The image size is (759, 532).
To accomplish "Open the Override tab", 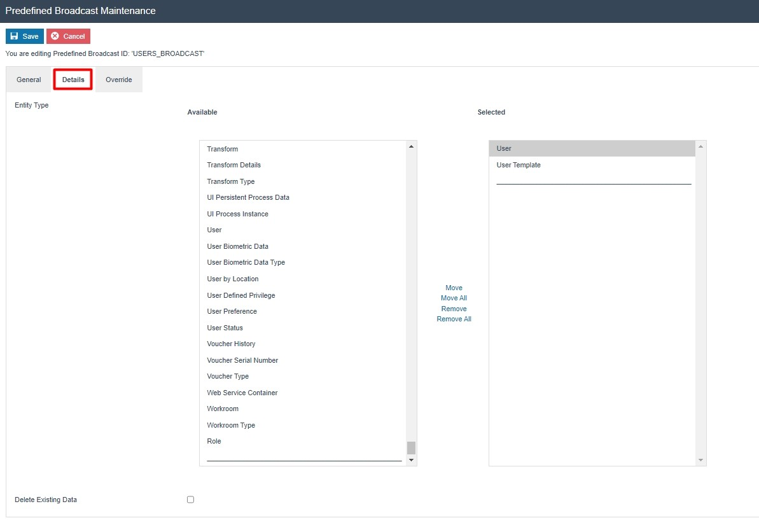I will coord(118,80).
